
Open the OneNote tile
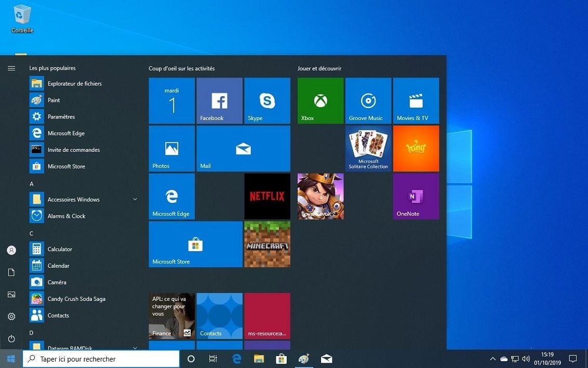click(x=416, y=196)
